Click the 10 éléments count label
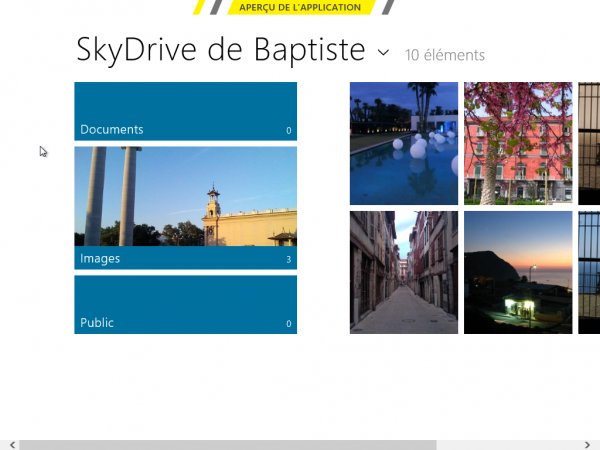Viewport: 600px width, 450px height. tap(444, 55)
